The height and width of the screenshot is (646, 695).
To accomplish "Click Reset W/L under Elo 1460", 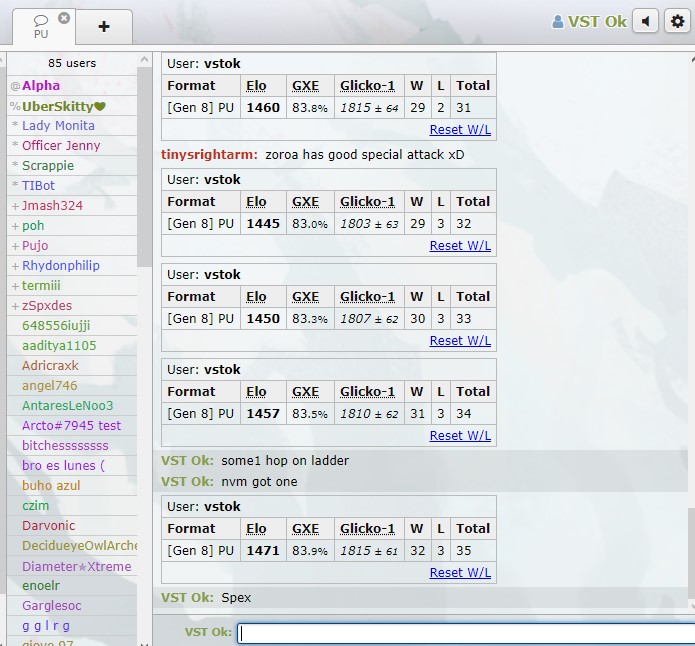I will coord(460,130).
